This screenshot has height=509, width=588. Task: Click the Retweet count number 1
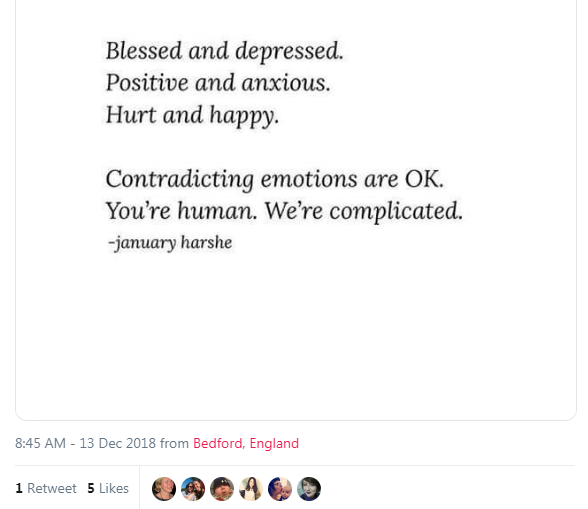(19, 488)
